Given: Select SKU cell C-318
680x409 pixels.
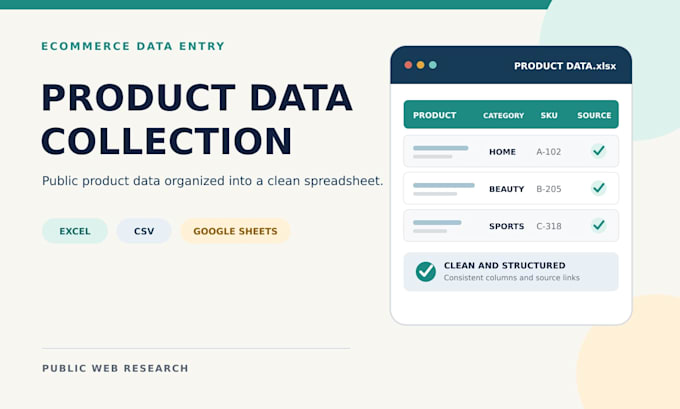Looking at the screenshot, I should (549, 226).
